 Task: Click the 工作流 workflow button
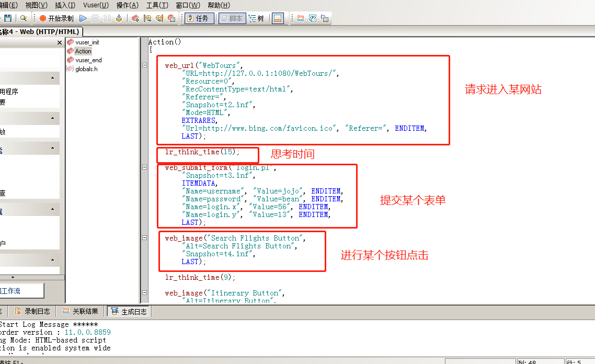21,291
